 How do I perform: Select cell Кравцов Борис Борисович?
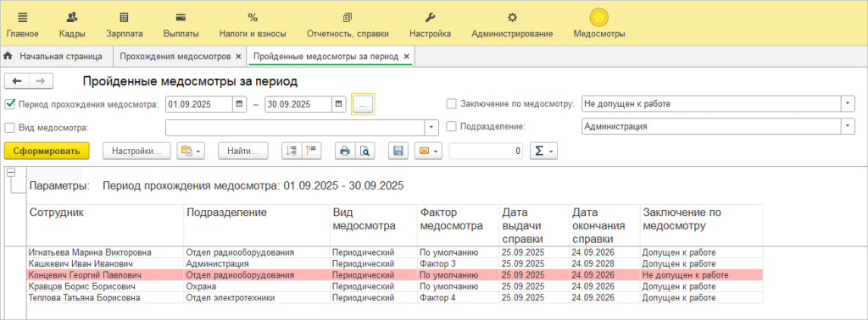click(x=105, y=286)
